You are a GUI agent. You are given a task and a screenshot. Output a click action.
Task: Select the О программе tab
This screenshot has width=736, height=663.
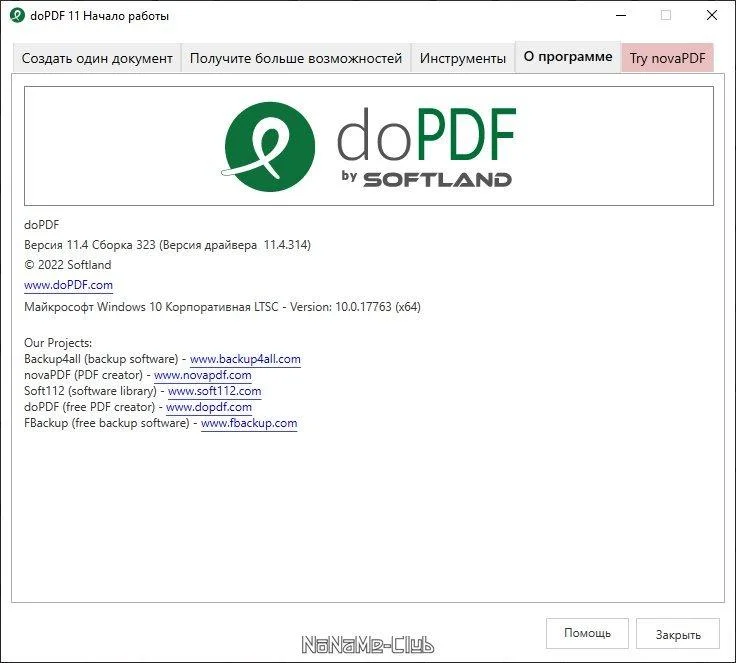[568, 57]
